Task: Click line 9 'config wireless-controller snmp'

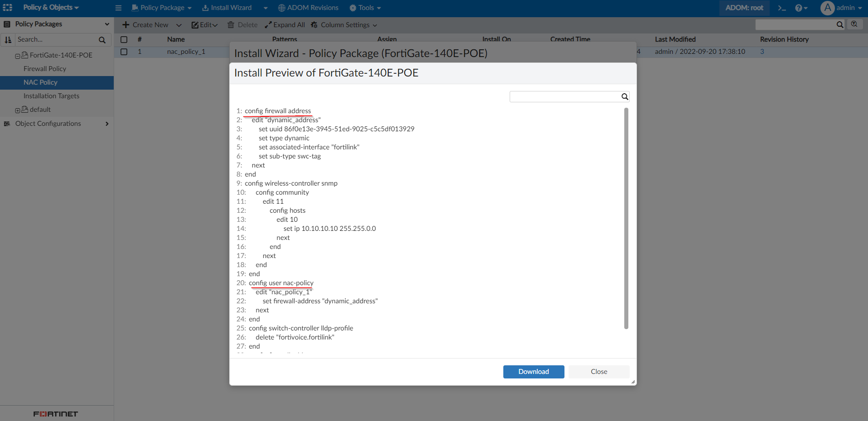Action: [291, 183]
